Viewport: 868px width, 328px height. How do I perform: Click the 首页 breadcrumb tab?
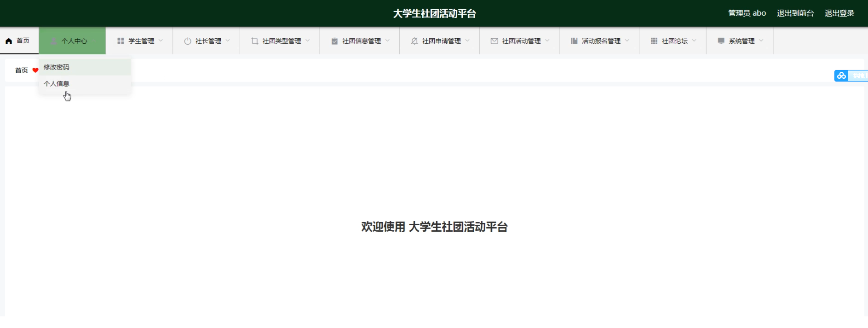pyautogui.click(x=22, y=70)
